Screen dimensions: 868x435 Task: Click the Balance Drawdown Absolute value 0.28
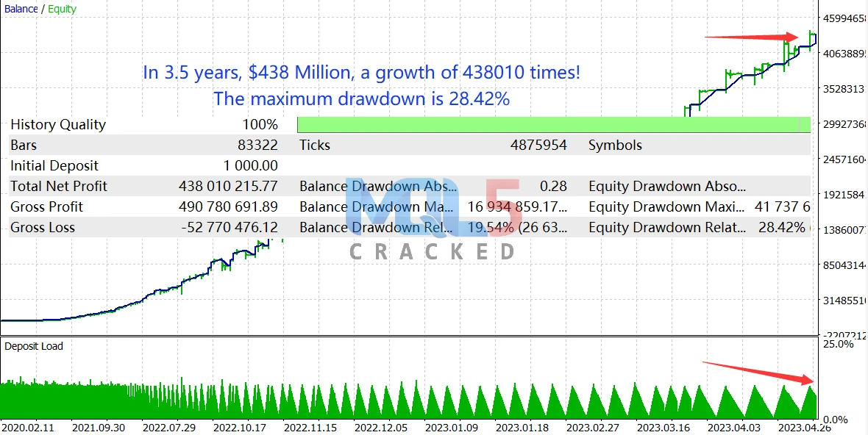coord(553,187)
